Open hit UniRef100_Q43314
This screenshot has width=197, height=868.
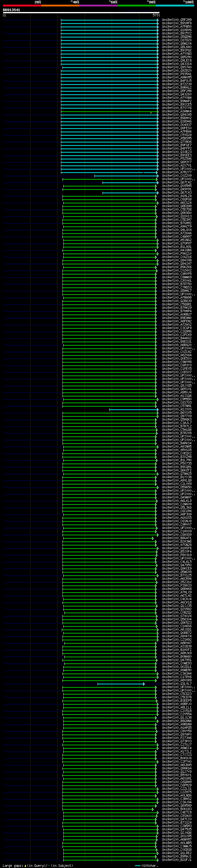(176, 64)
